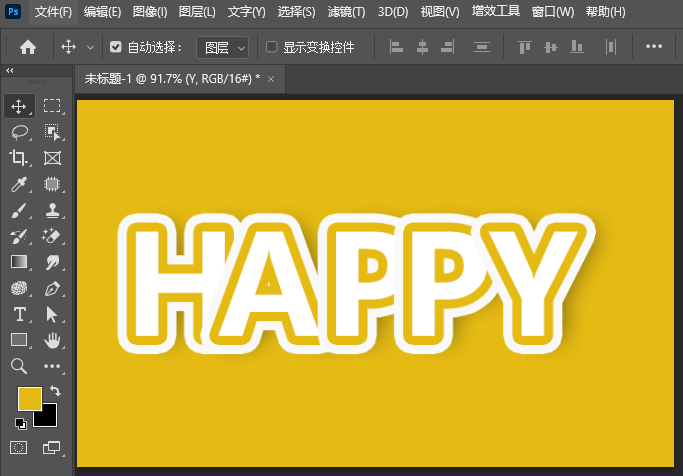This screenshot has height=476, width=683.
Task: Change the screen mode
Action: [x=51, y=448]
